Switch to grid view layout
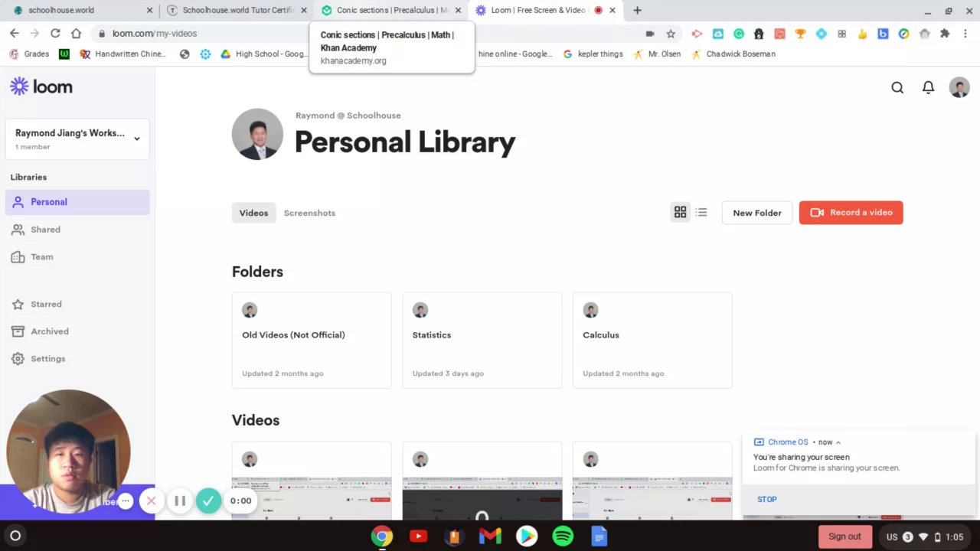Screen dimensions: 980x551 click(680, 213)
